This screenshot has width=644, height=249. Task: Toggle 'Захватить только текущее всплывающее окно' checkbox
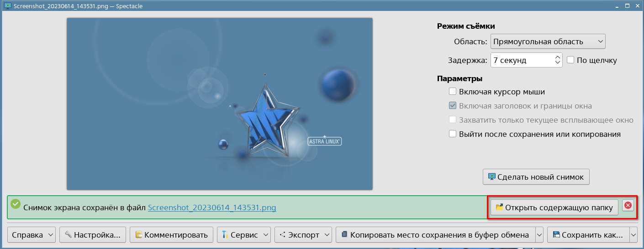pos(453,120)
